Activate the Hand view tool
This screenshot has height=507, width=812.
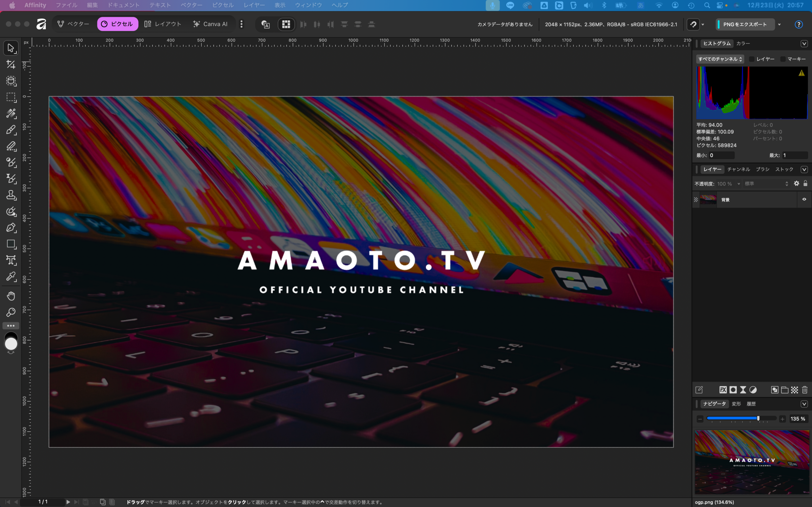coord(11,296)
